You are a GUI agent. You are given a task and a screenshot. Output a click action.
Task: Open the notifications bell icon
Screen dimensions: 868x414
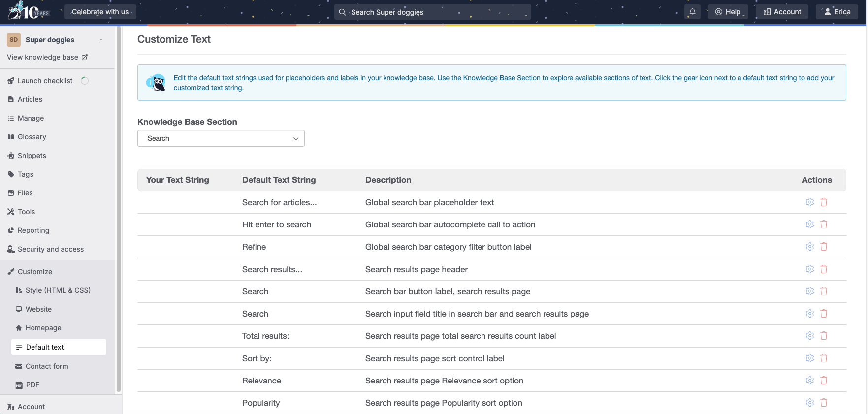coord(692,12)
